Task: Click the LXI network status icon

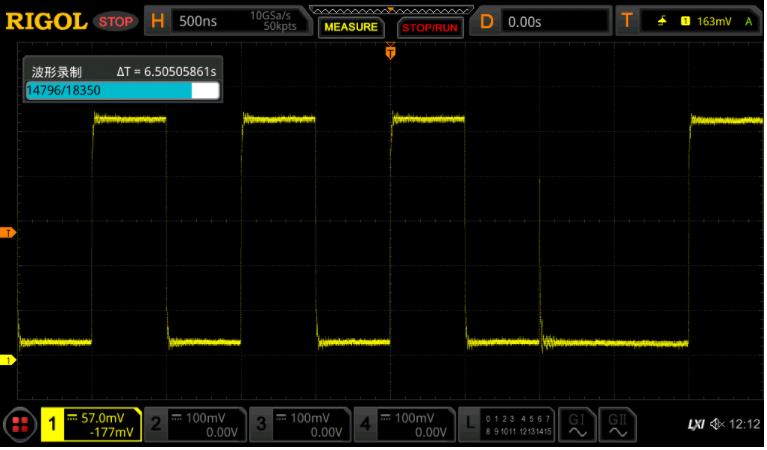Action: coord(696,425)
